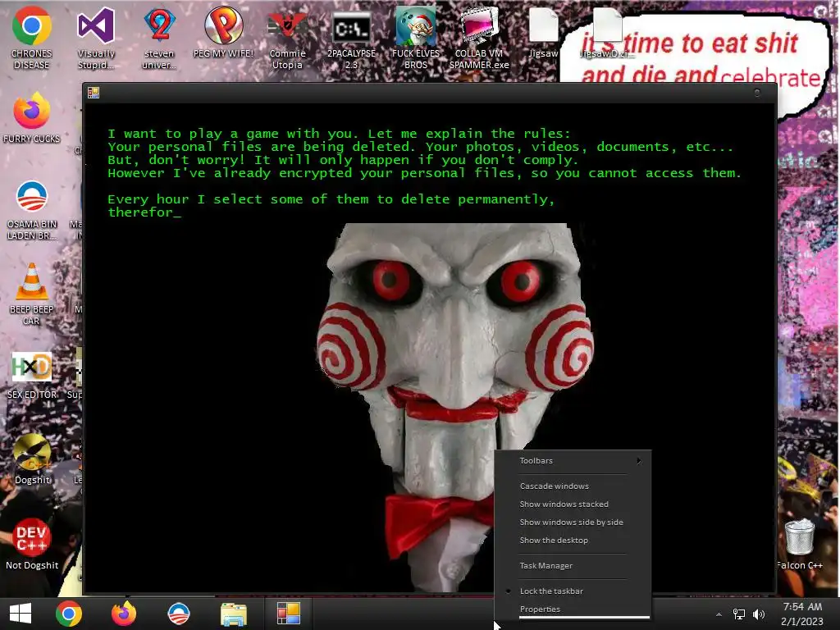Toggle Lock the taskbar option

[573, 591]
